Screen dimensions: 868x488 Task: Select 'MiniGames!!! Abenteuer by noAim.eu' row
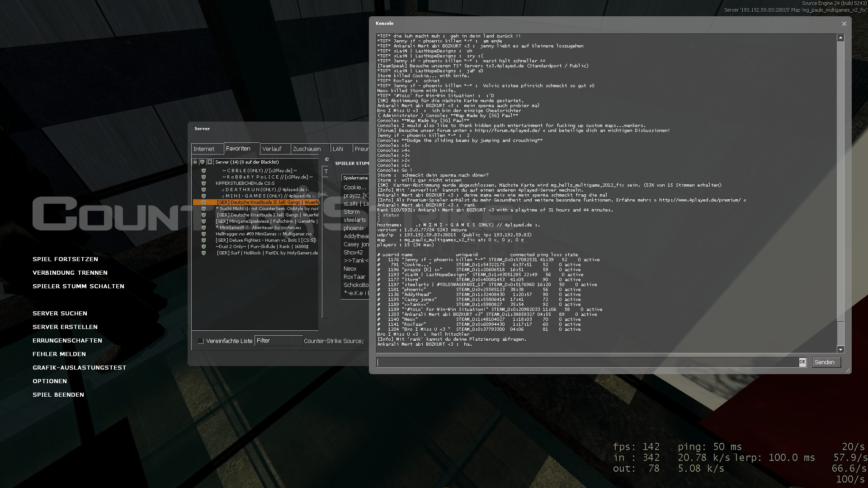(256, 228)
